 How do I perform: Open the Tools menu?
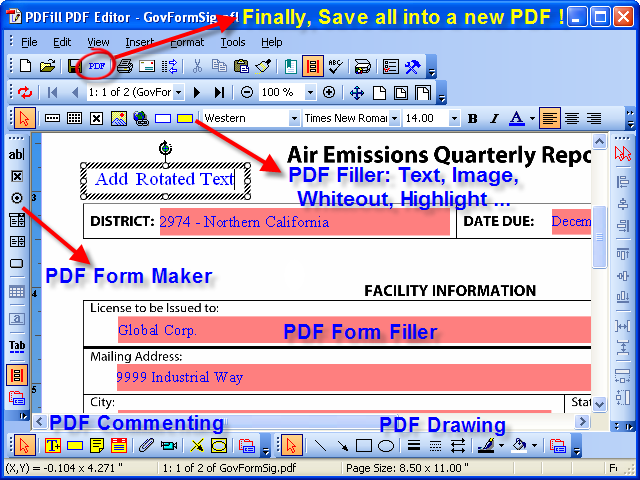(x=233, y=42)
